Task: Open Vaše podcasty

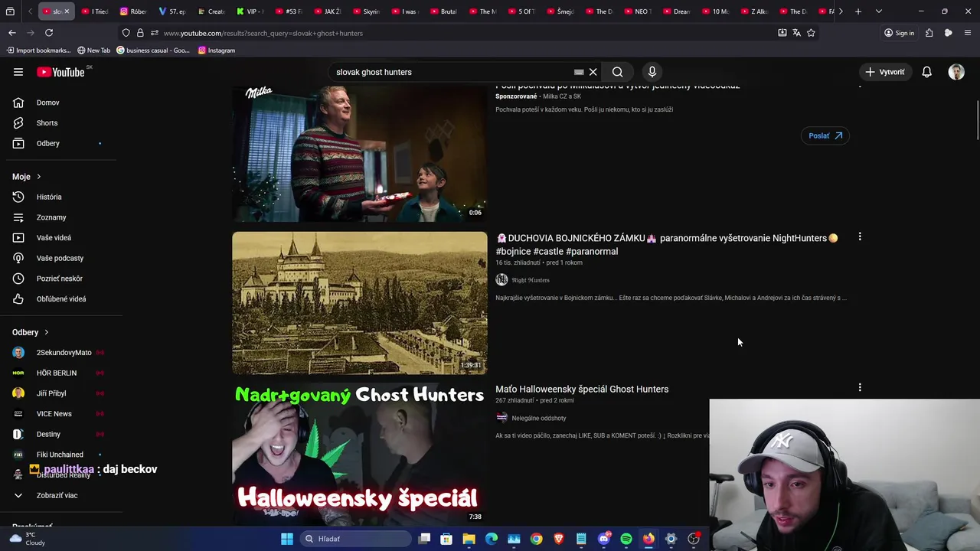Action: coord(61,258)
